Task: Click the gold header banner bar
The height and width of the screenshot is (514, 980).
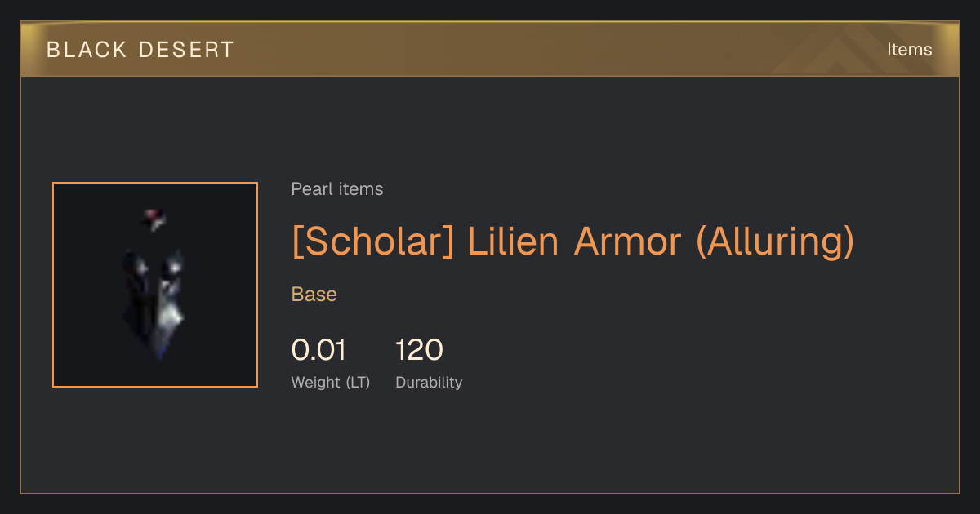Action: tap(490, 49)
